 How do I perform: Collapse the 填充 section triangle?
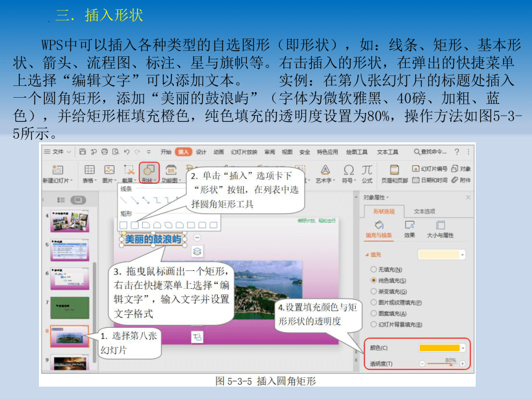point(367,254)
